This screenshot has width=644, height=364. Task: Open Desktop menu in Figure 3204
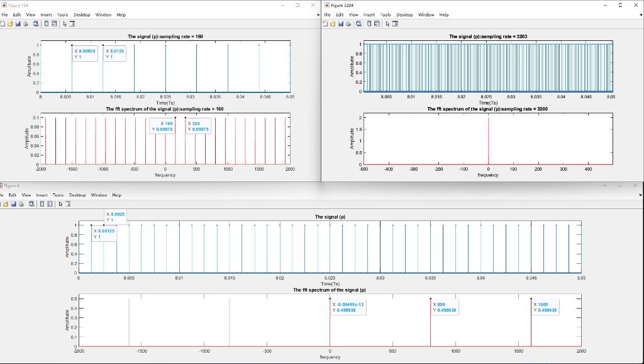tap(404, 15)
